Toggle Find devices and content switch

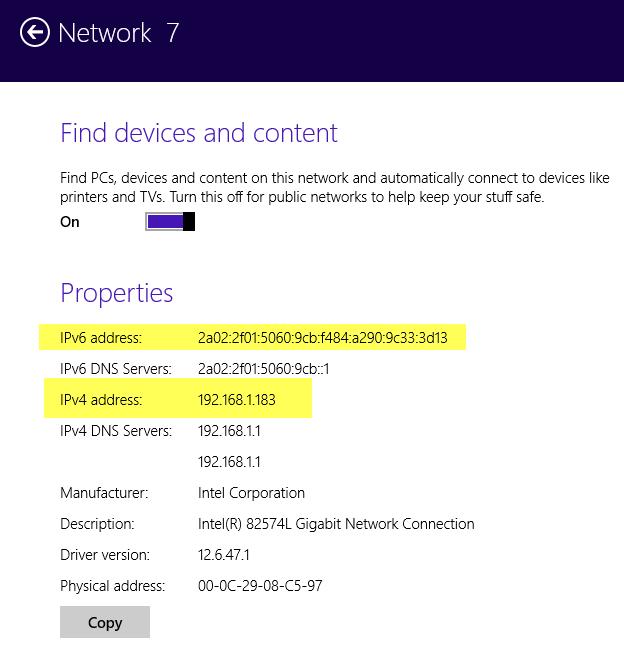(x=170, y=221)
